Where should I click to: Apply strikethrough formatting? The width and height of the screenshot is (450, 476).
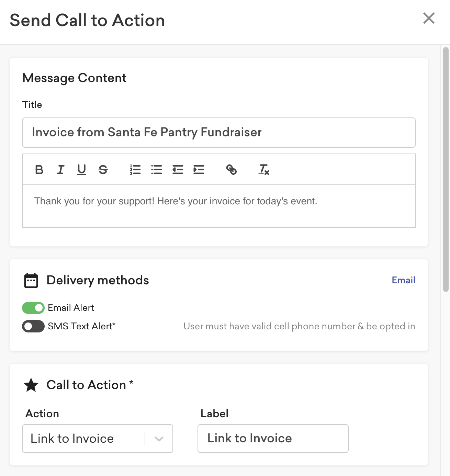point(103,170)
